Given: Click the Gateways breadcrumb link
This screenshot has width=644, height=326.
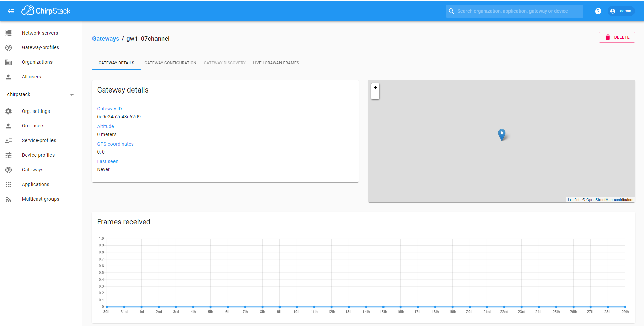Looking at the screenshot, I should click(x=105, y=39).
